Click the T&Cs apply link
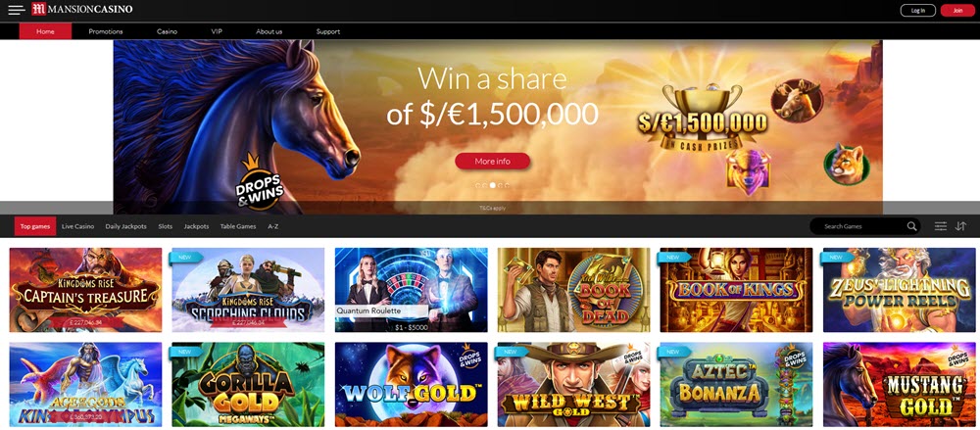 [493, 208]
